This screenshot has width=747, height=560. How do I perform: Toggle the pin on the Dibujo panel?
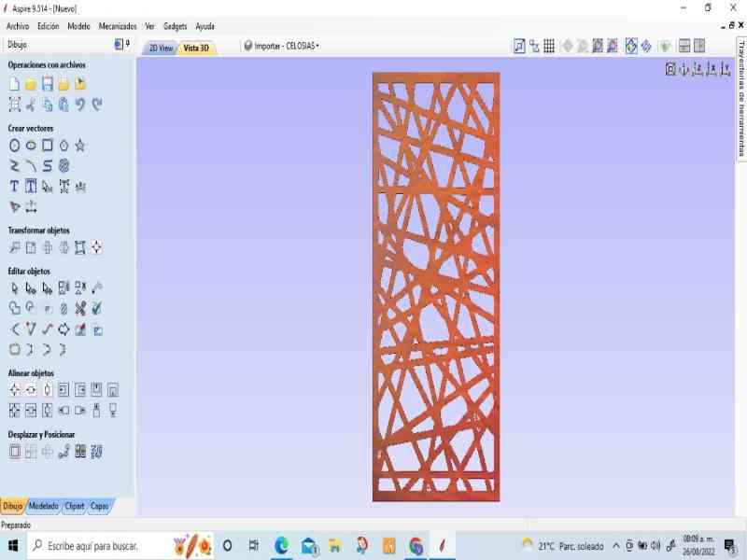pyautogui.click(x=128, y=44)
